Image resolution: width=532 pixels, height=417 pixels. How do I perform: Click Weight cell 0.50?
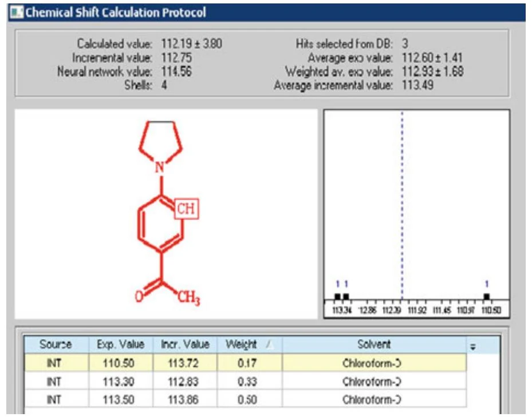(249, 399)
